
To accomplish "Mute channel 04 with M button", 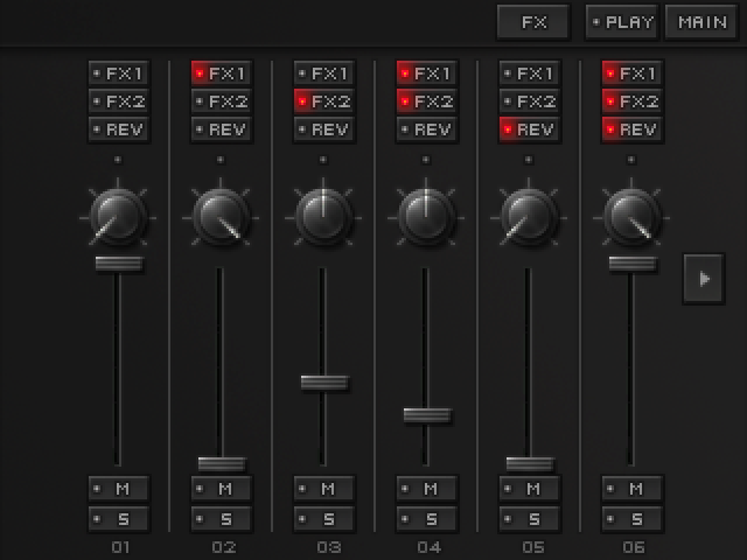I will 427,489.
